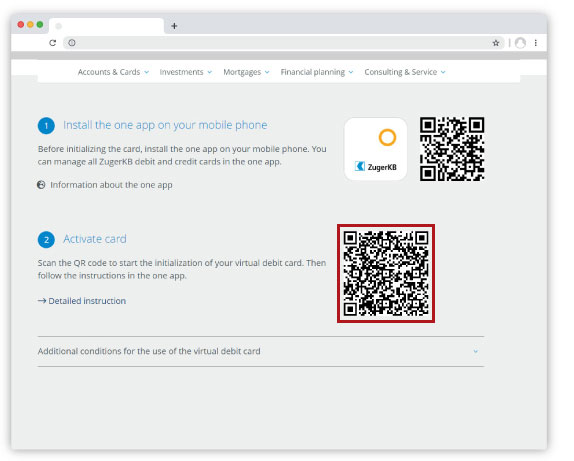The height and width of the screenshot is (461, 574).
Task: Open the browser profile avatar
Action: tap(520, 43)
